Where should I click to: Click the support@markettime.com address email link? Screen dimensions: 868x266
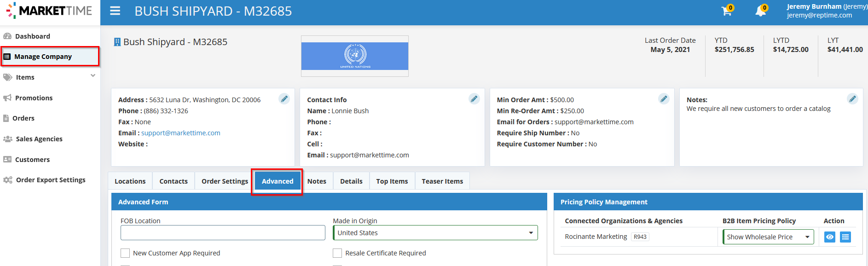[x=181, y=133]
